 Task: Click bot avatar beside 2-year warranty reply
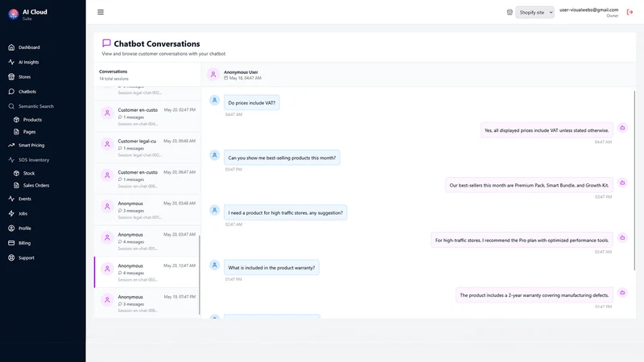[x=622, y=293]
